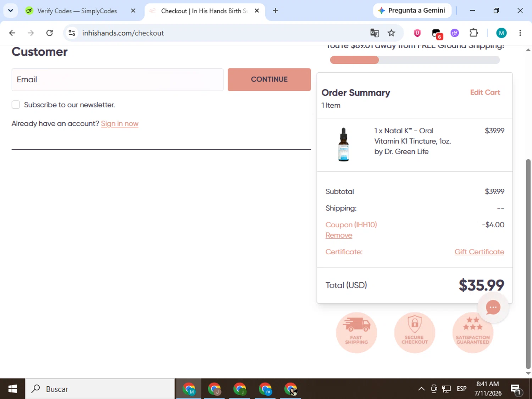Open the red shield U extension
Screen dimensions: 532x399
[x=417, y=33]
